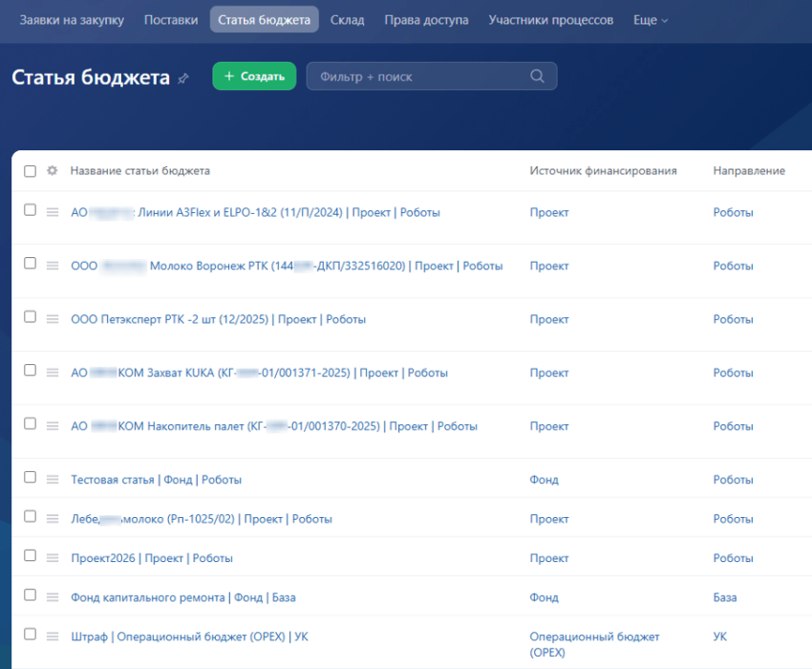
Task: Select the ООО Петэксперт РТК row checkbox
Action: click(30, 316)
